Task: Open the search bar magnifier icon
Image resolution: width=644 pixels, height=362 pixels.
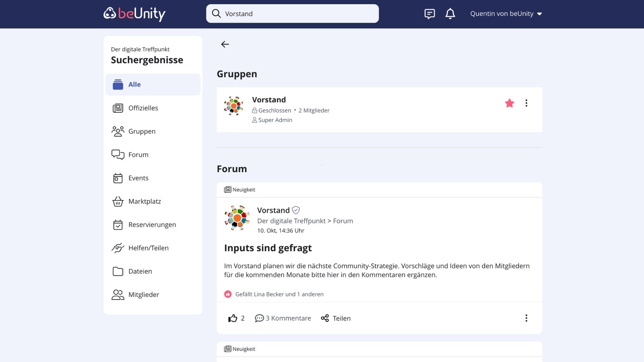Action: pyautogui.click(x=217, y=13)
